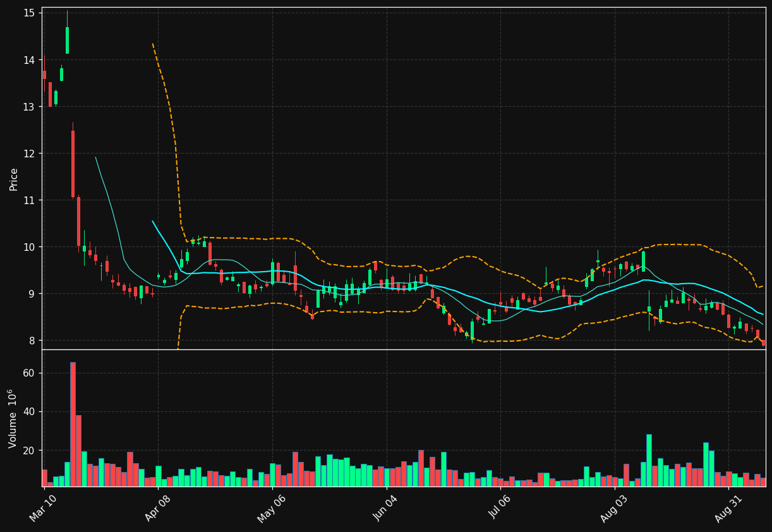Click price axis value 11
The height and width of the screenshot is (532, 772).
point(30,200)
